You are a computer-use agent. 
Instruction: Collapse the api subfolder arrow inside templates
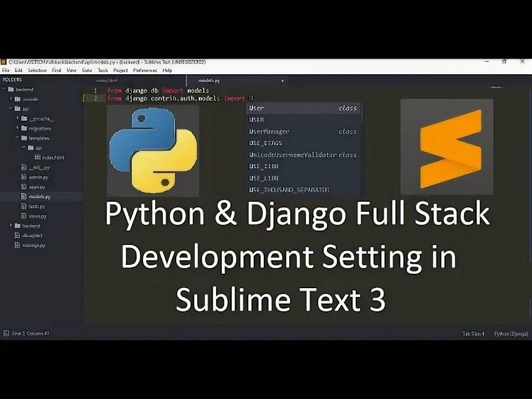coord(24,147)
